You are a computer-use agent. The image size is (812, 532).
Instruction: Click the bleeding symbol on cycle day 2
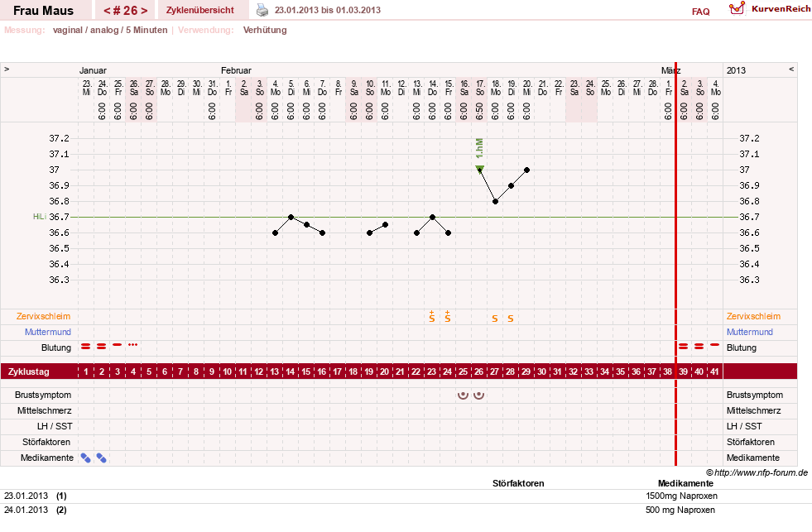point(102,346)
